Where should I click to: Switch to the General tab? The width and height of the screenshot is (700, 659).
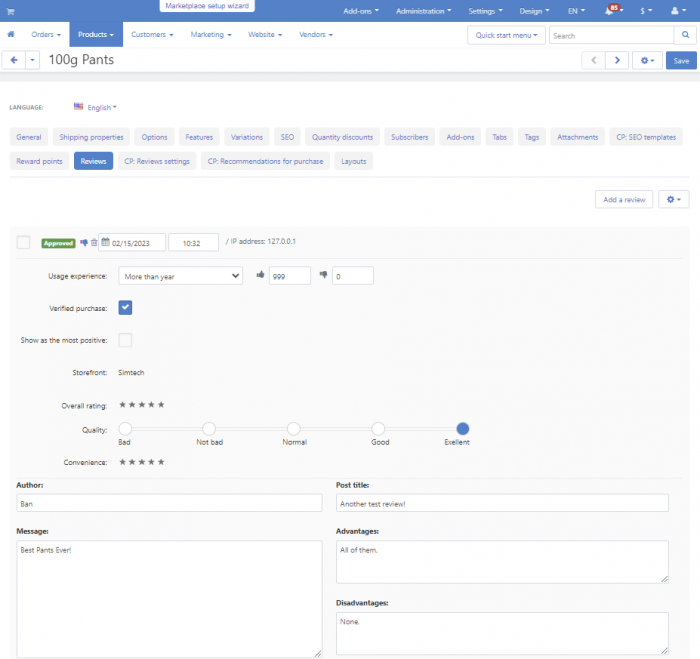pyautogui.click(x=29, y=137)
